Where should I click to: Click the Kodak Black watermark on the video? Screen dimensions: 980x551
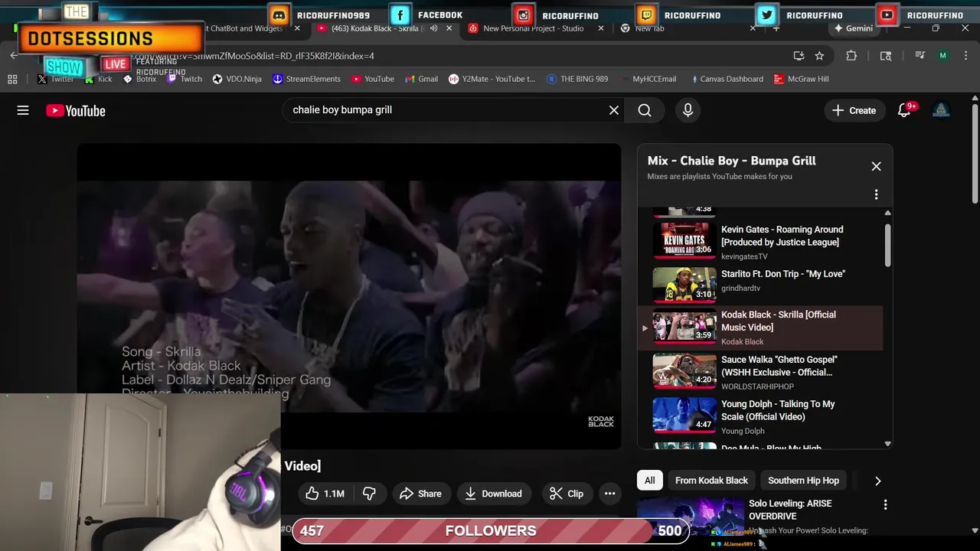click(600, 421)
